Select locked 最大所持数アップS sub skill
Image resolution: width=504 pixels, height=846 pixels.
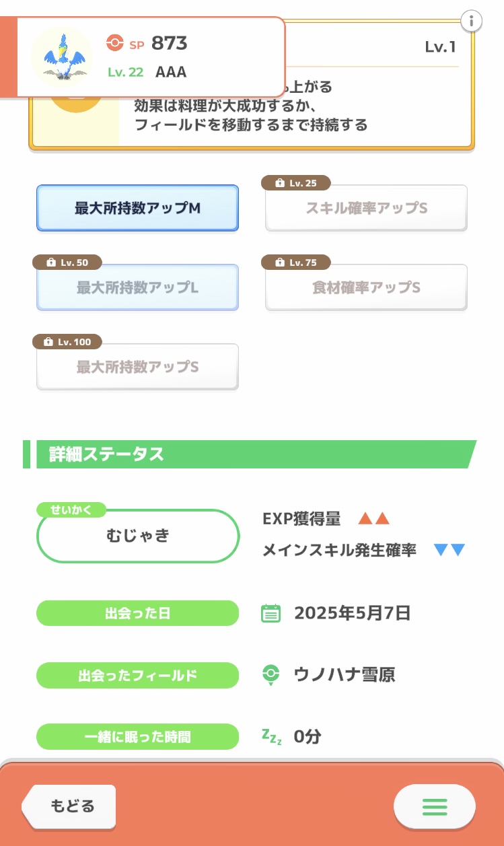(137, 367)
